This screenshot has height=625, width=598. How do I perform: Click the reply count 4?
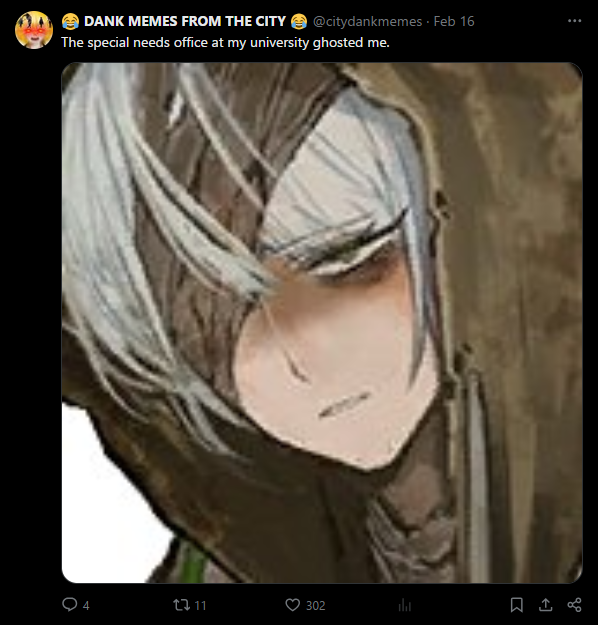click(x=86, y=606)
